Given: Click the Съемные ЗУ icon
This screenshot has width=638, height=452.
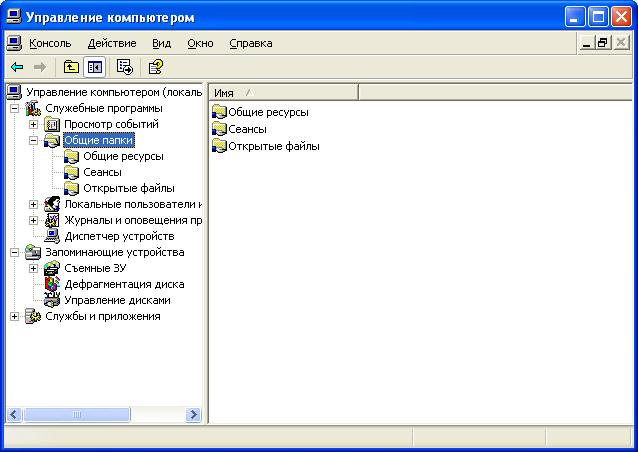Looking at the screenshot, I should click(x=52, y=268).
